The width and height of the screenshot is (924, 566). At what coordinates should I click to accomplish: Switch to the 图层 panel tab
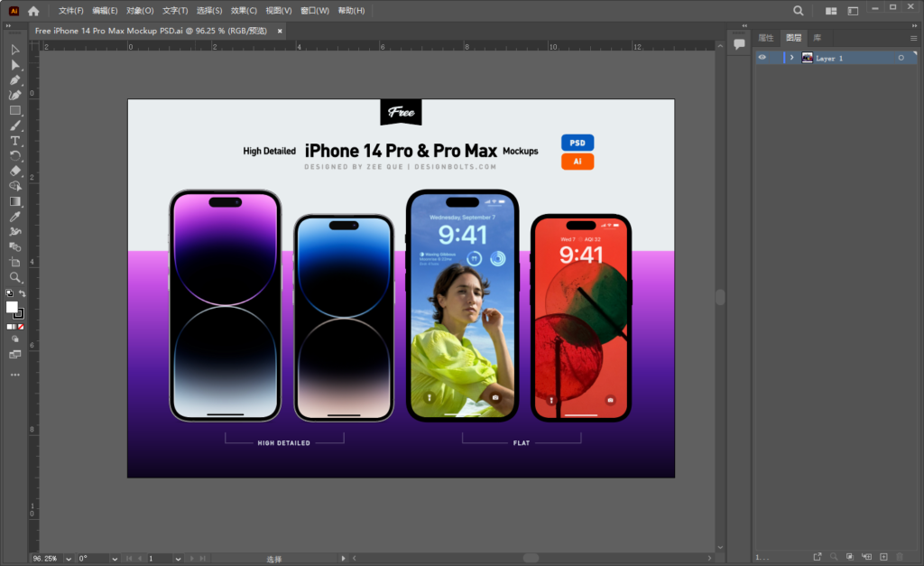tap(794, 38)
